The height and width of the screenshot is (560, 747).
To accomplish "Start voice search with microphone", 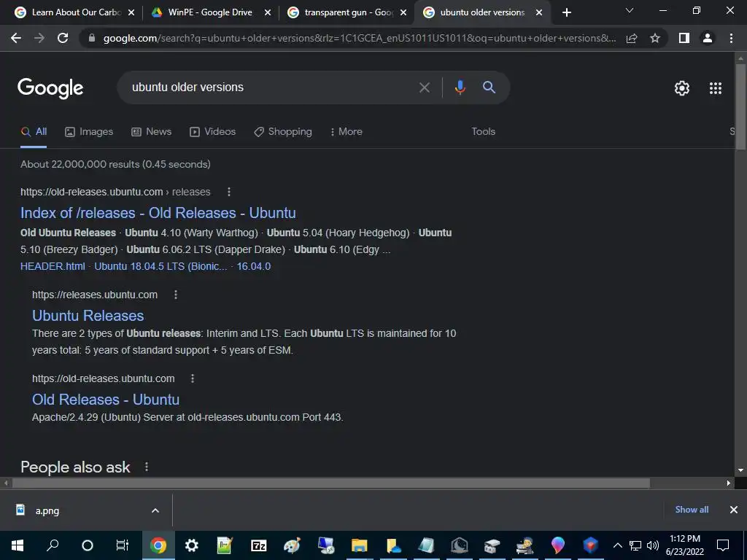I will (460, 87).
